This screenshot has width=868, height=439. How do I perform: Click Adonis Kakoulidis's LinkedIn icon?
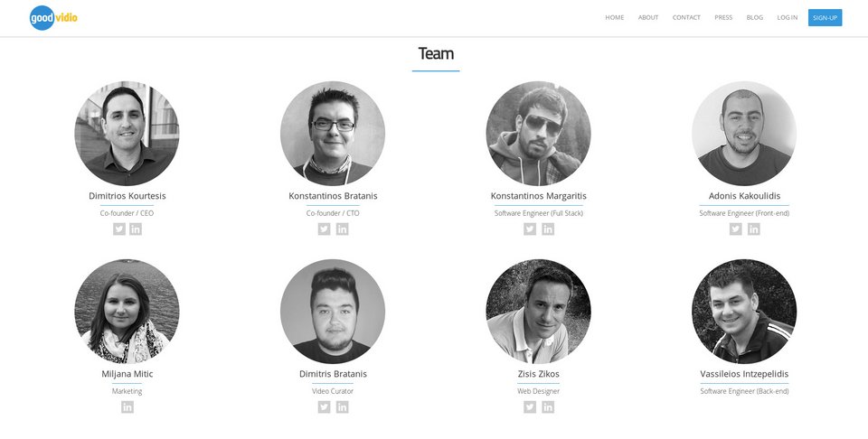point(754,229)
